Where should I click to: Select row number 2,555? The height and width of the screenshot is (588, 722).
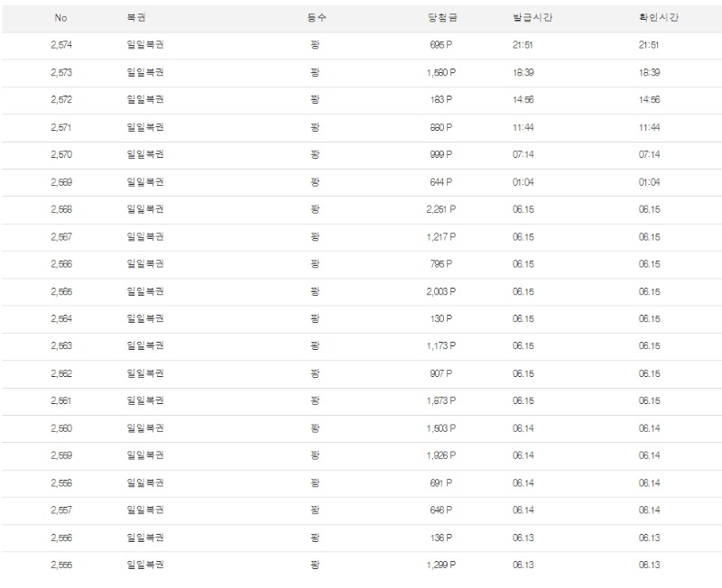click(x=60, y=565)
